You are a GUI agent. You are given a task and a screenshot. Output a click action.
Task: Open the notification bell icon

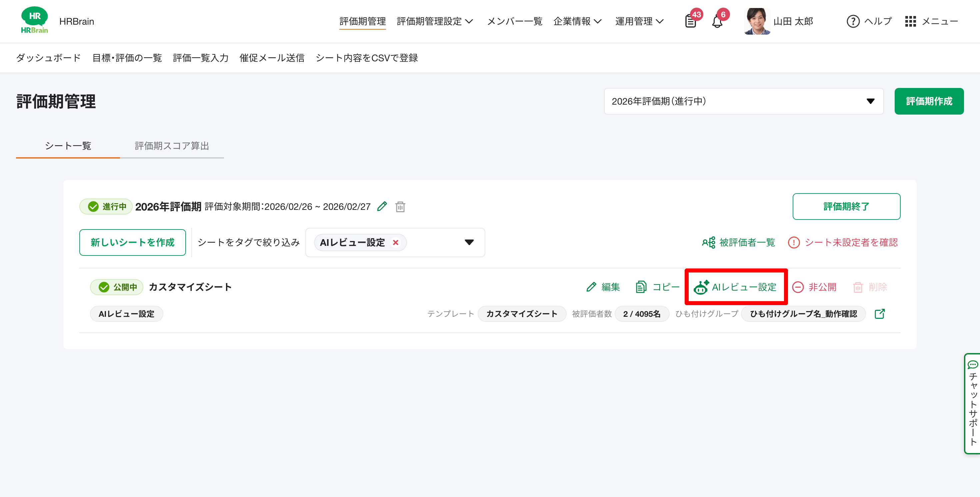pos(717,22)
